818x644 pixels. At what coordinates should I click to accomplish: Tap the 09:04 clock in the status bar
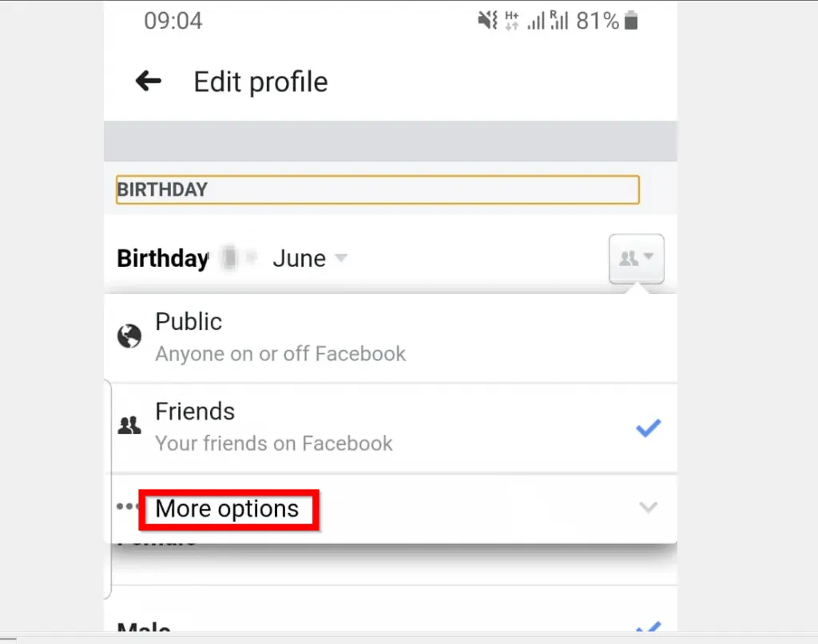pos(173,22)
